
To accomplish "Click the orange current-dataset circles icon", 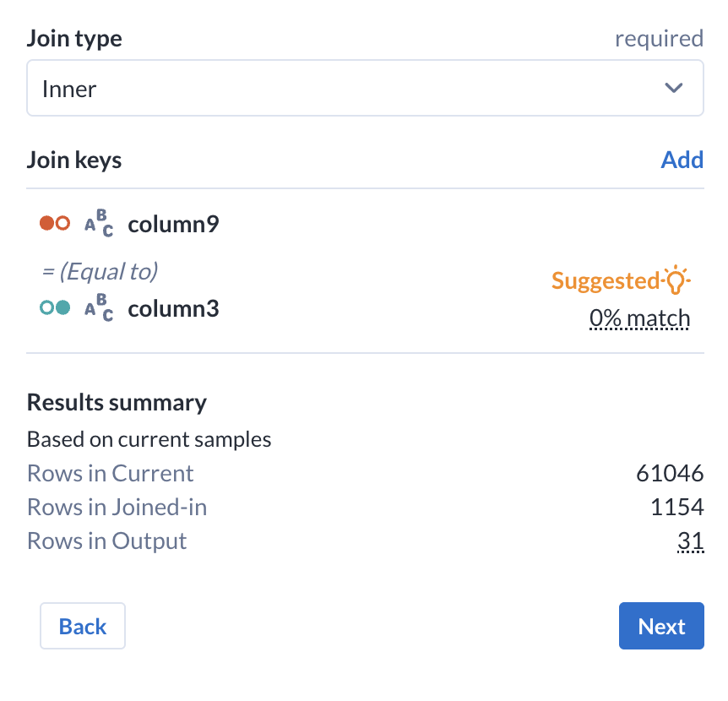I will (x=55, y=224).
